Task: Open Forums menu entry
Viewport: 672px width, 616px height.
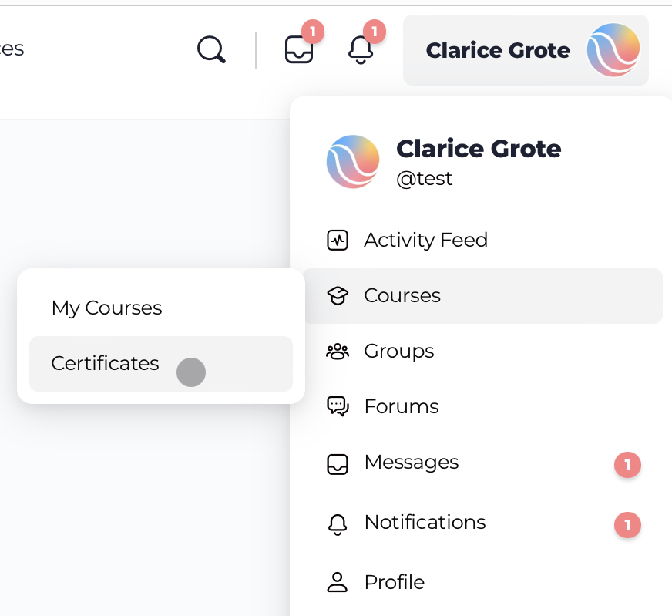Action: click(x=482, y=406)
